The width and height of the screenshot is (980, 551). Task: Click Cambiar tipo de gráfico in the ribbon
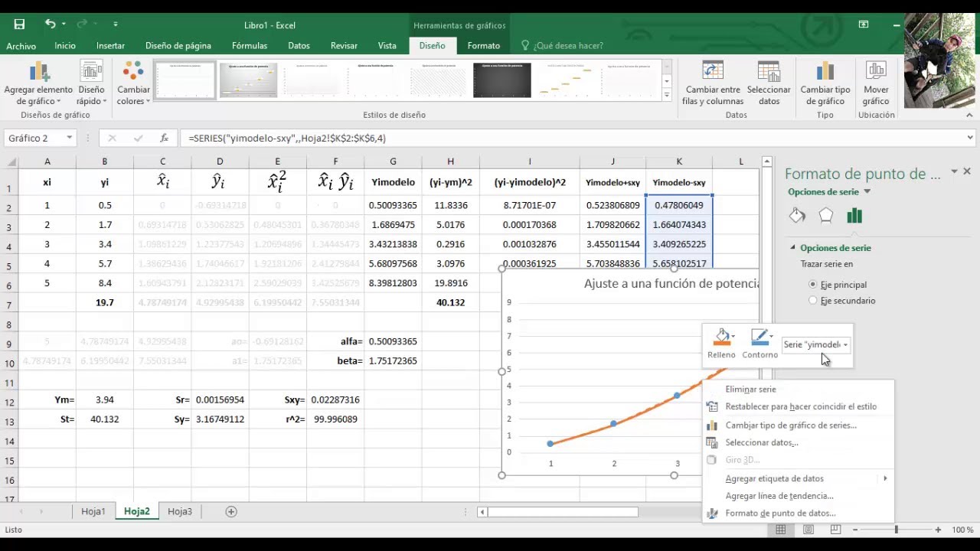tap(825, 84)
